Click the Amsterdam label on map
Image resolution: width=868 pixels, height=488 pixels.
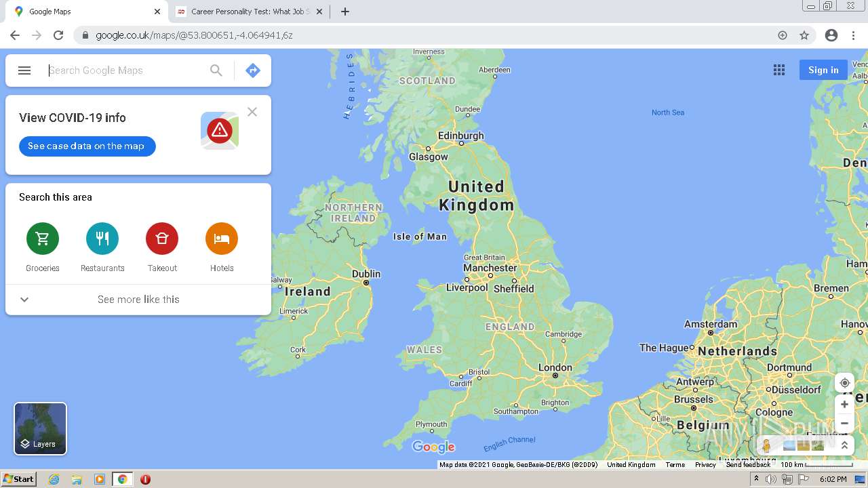point(711,324)
